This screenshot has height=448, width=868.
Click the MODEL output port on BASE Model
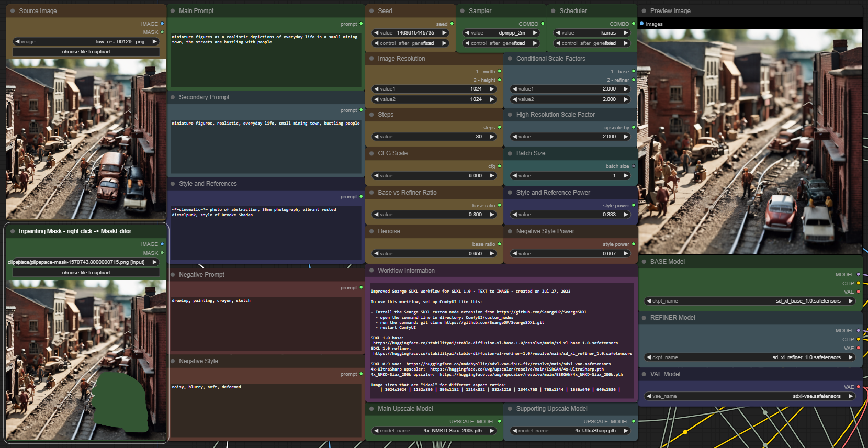(858, 274)
